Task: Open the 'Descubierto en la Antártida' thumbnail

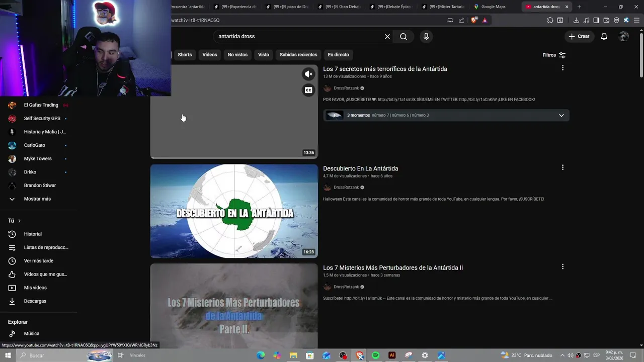Action: (234, 211)
